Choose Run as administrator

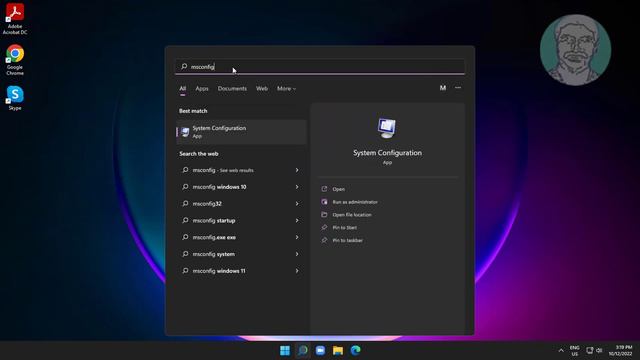pos(355,202)
